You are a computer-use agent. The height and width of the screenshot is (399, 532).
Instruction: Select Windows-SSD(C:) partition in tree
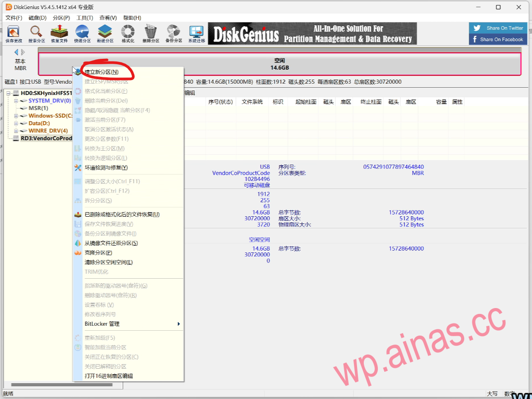(x=50, y=115)
